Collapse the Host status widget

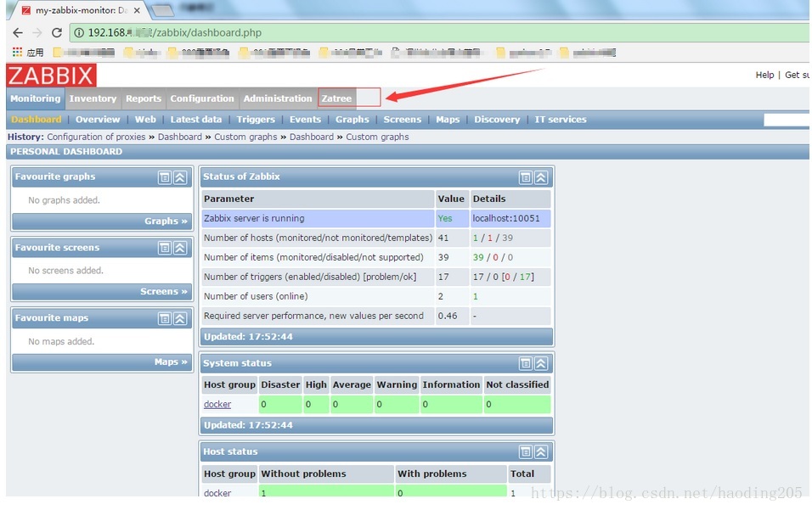tap(541, 452)
